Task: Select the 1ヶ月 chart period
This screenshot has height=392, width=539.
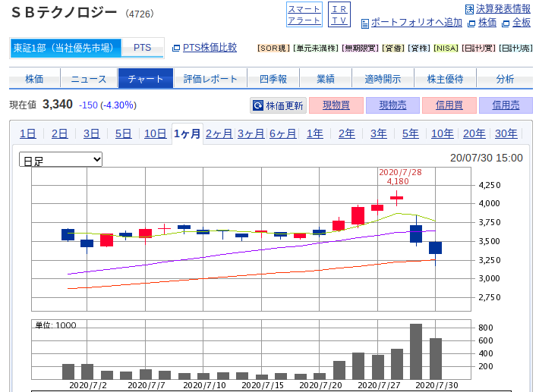Action: 188,133
